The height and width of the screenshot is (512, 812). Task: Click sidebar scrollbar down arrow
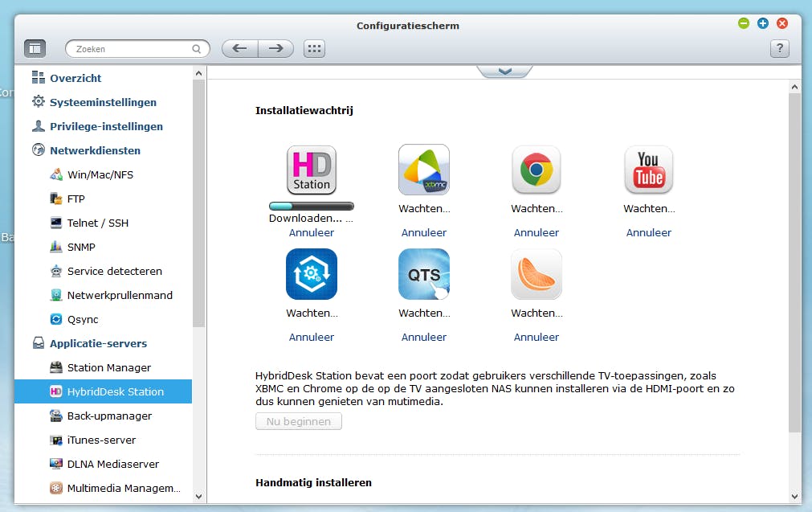[x=199, y=497]
